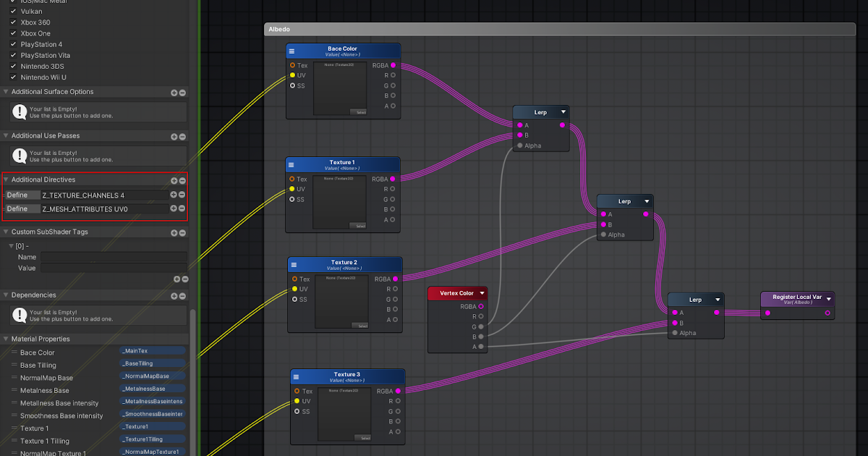Collapse the Material Properties section
Image resolution: width=868 pixels, height=456 pixels.
pos(6,338)
